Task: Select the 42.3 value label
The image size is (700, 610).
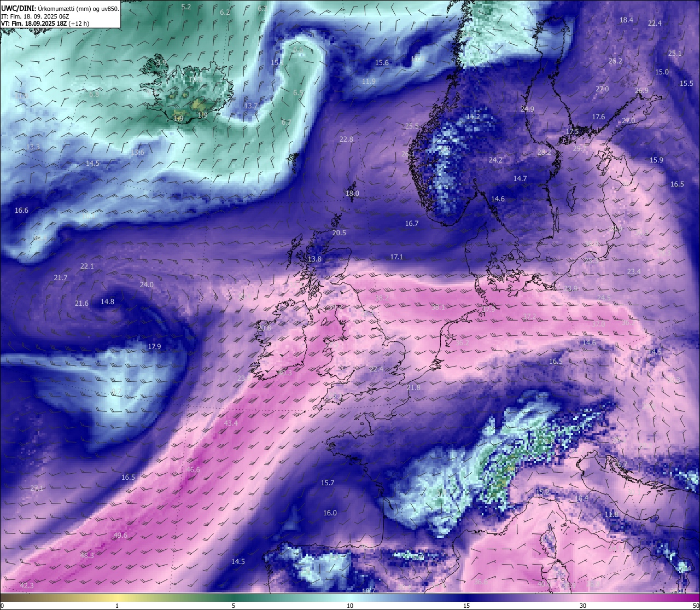Action: point(27,586)
